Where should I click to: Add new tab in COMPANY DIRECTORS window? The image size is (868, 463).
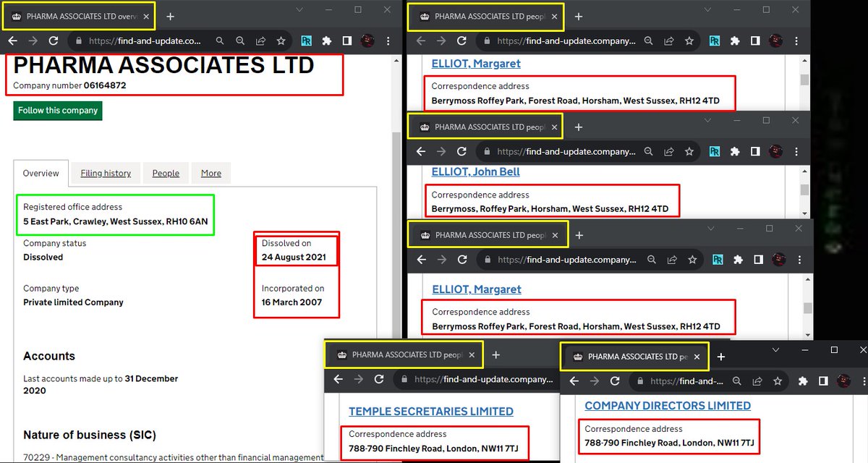tap(720, 357)
